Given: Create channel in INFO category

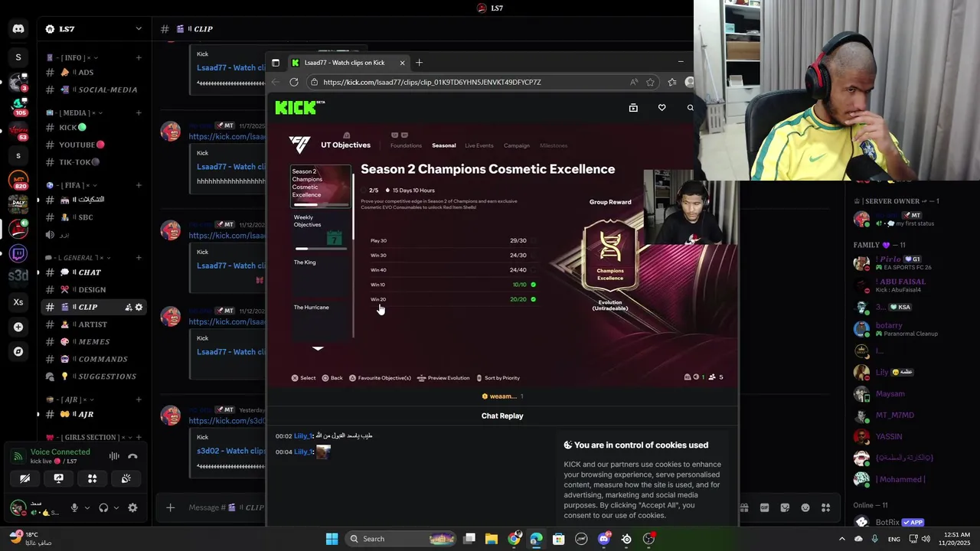Looking at the screenshot, I should pos(139,57).
